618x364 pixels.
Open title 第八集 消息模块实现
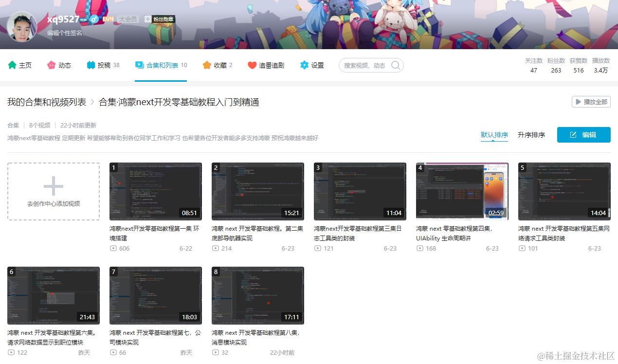pos(256,337)
